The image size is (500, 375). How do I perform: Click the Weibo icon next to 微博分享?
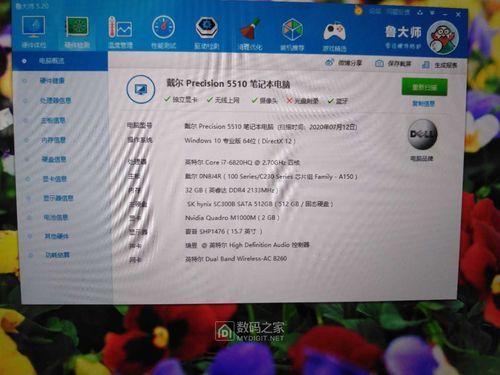coord(329,62)
